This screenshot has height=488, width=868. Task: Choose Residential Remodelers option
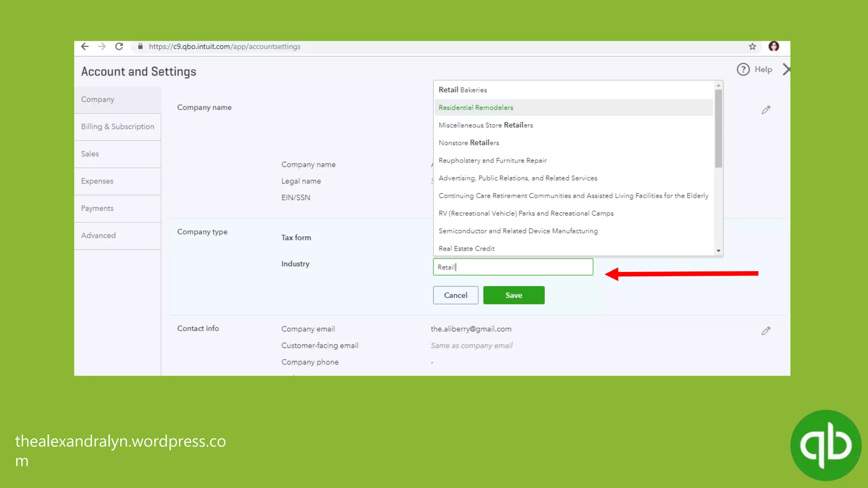coord(476,108)
